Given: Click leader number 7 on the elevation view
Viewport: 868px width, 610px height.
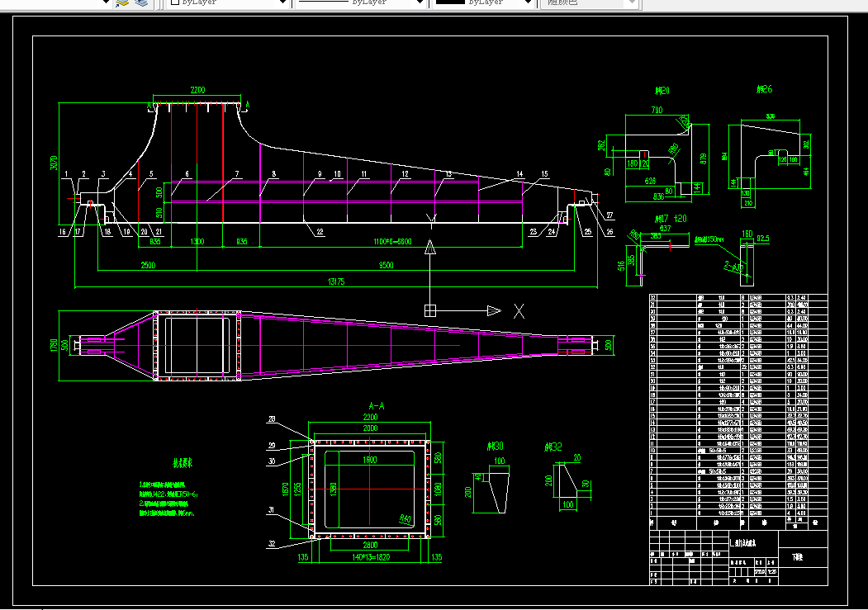Looking at the screenshot, I should 237,173.
